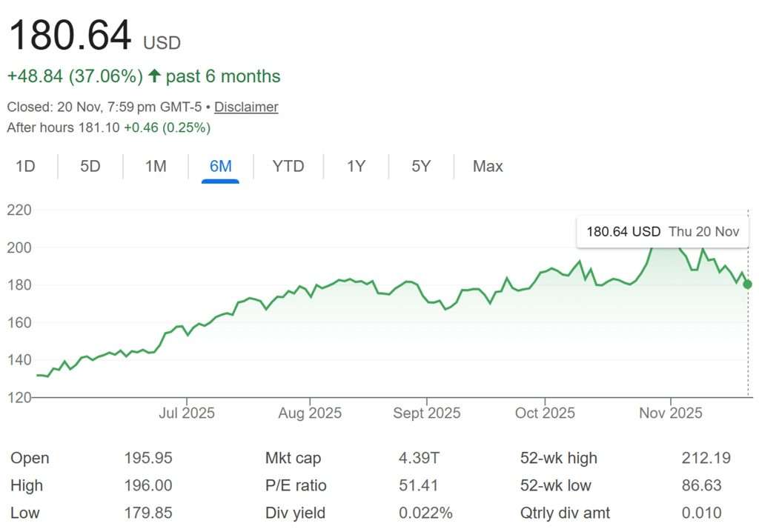Select the green data point on the chart
Image resolution: width=759 pixels, height=532 pixels.
[747, 284]
